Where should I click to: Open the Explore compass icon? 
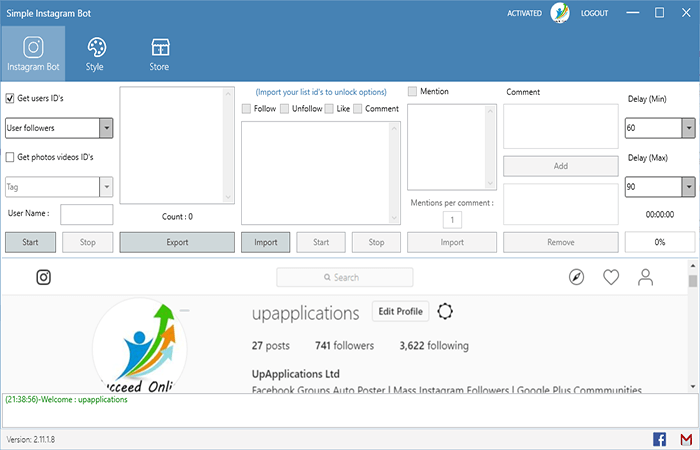(576, 277)
